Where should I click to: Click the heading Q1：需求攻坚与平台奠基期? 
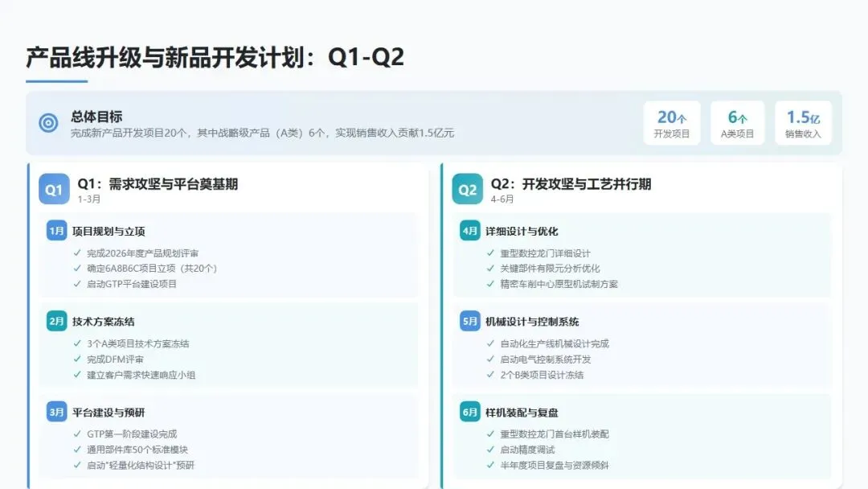(158, 184)
